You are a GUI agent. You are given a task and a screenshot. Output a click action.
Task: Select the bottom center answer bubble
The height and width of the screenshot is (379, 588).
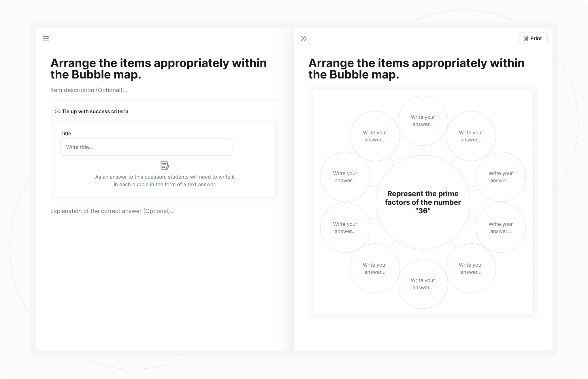(x=423, y=284)
